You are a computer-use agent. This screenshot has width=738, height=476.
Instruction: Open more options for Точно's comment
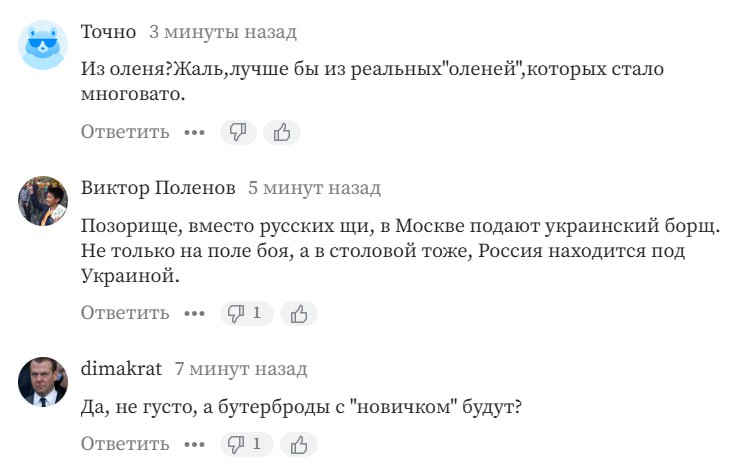click(194, 132)
